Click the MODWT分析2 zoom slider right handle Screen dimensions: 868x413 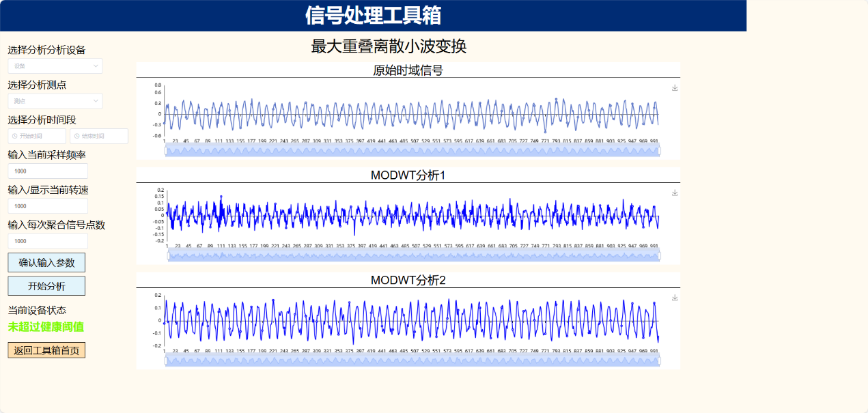(660, 361)
